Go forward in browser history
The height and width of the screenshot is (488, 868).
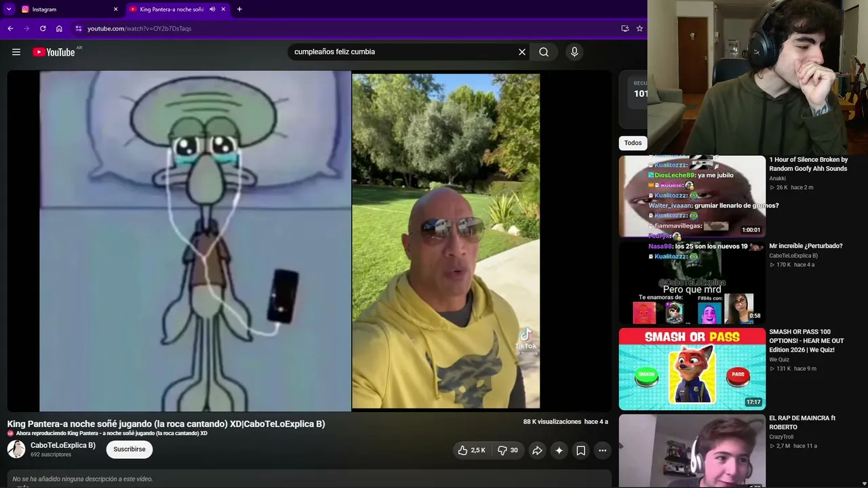26,28
